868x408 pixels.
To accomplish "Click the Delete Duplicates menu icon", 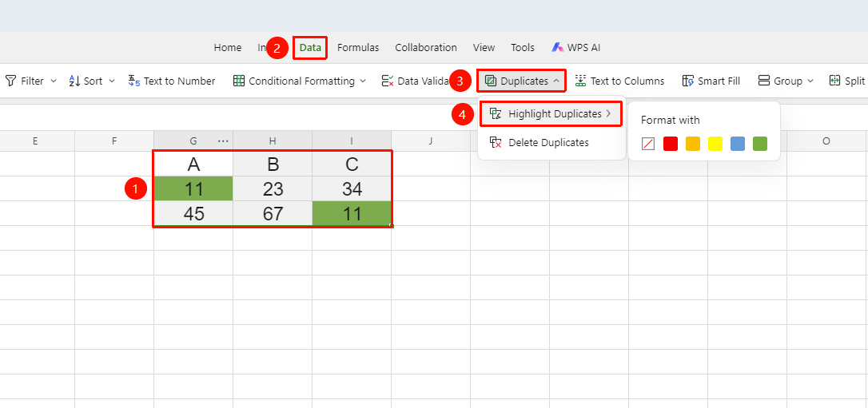I will pos(496,143).
